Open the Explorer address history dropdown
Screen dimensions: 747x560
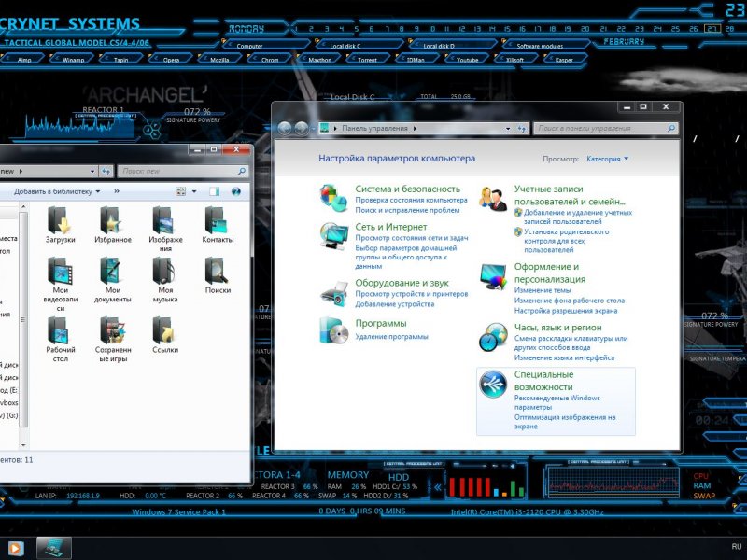(x=92, y=171)
